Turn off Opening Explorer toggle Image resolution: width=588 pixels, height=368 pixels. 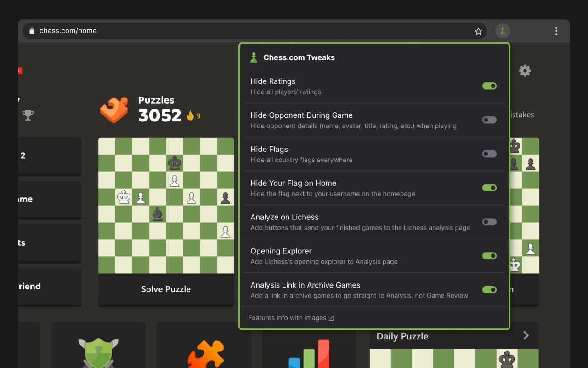489,256
